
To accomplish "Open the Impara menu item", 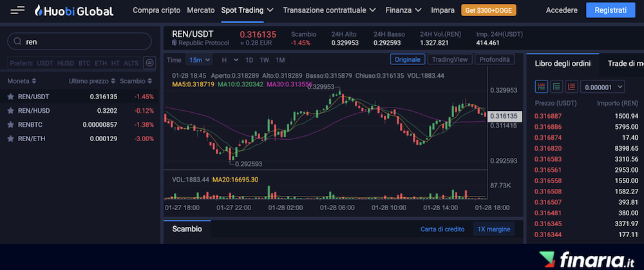I will [443, 10].
